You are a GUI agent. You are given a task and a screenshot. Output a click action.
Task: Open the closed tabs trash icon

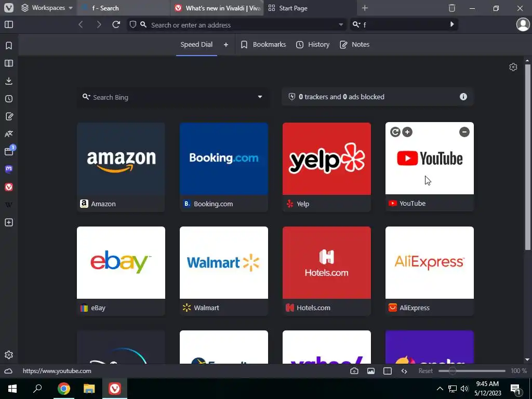452,8
